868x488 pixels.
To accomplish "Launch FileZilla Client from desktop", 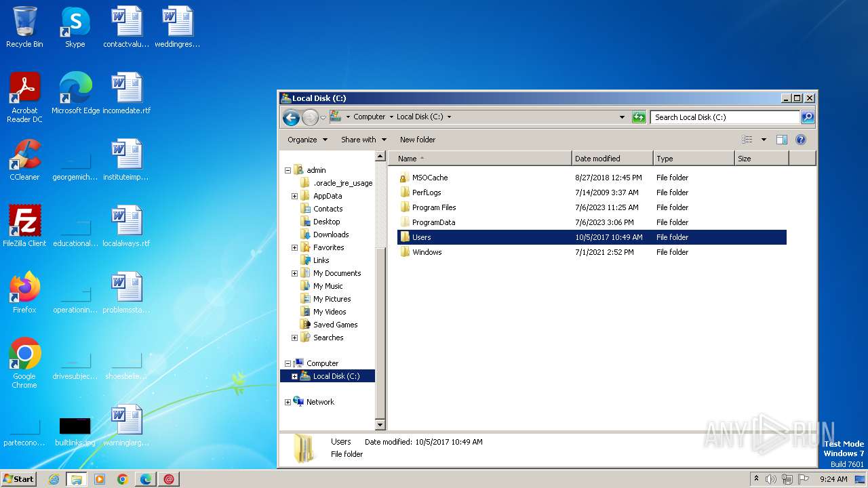I will (x=24, y=226).
